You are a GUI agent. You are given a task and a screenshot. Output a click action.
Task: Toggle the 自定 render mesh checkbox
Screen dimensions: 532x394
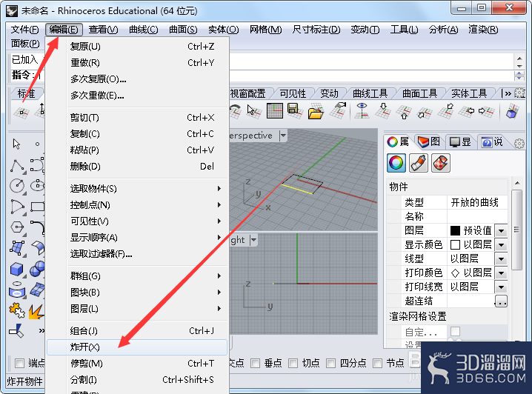(456, 331)
